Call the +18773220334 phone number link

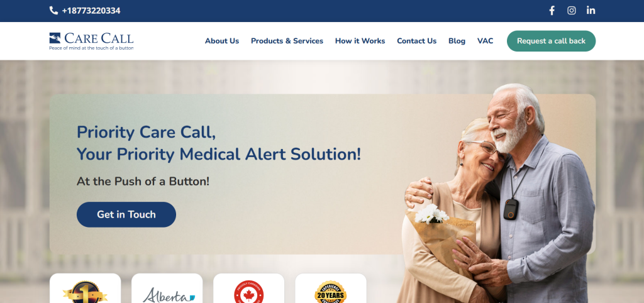(91, 11)
